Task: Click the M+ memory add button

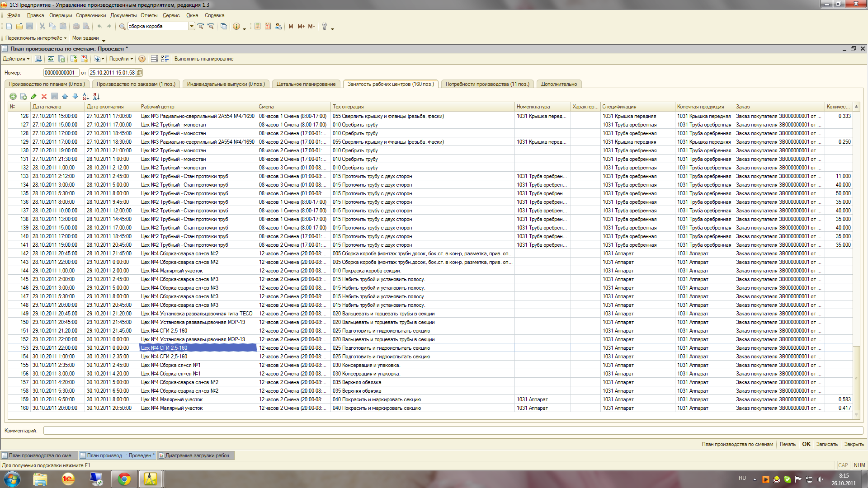Action: tap(301, 26)
